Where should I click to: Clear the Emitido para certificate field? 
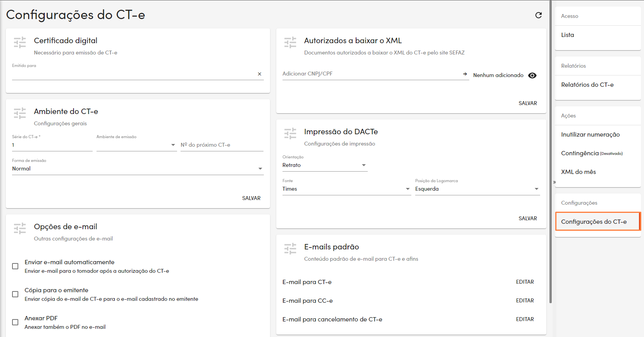pos(260,74)
